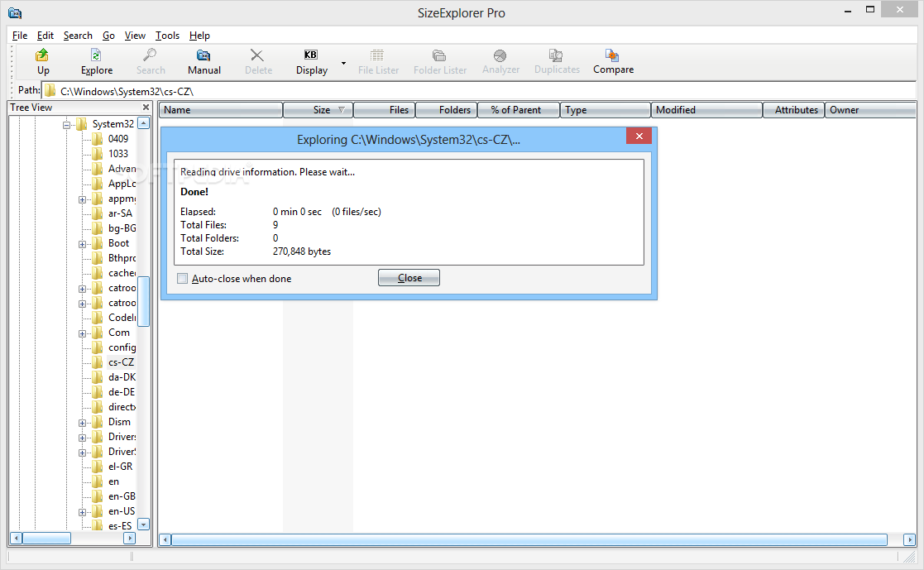Select the ar-SA folder in tree
The height and width of the screenshot is (570, 924).
[120, 213]
